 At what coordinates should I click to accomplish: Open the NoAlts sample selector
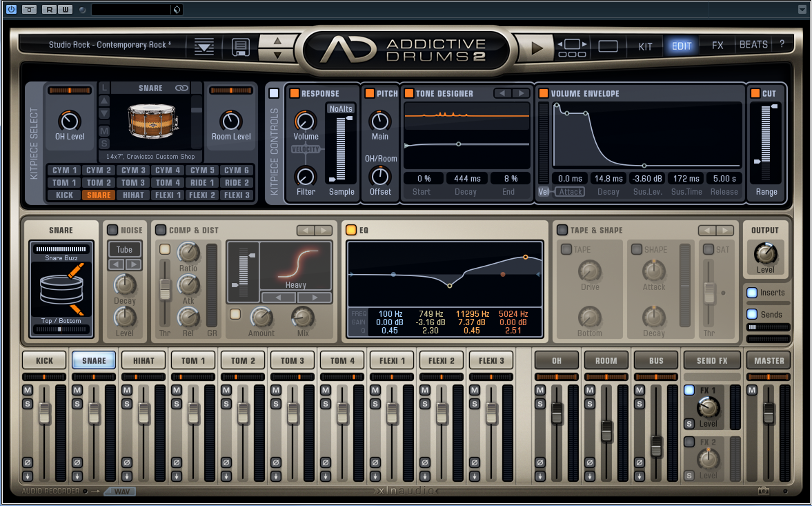[x=341, y=109]
